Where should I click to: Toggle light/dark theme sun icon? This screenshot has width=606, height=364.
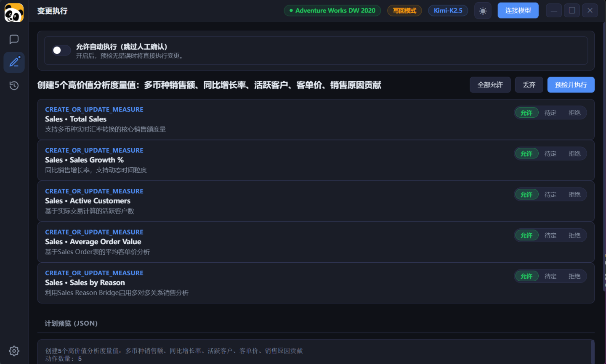(x=483, y=11)
